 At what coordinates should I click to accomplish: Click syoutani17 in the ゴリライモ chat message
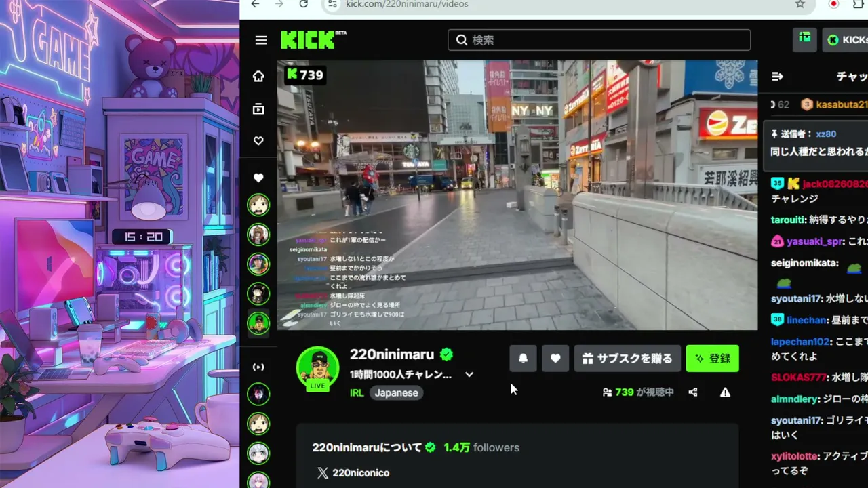797,420
